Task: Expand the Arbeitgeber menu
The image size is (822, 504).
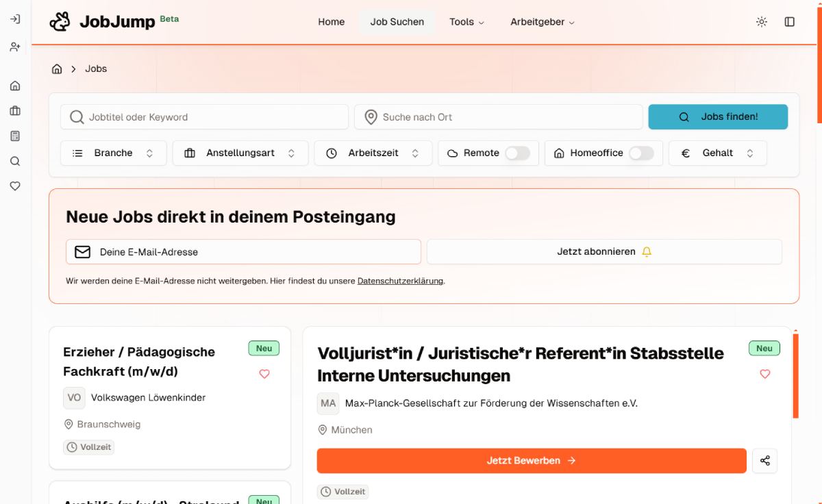Action: (x=543, y=22)
